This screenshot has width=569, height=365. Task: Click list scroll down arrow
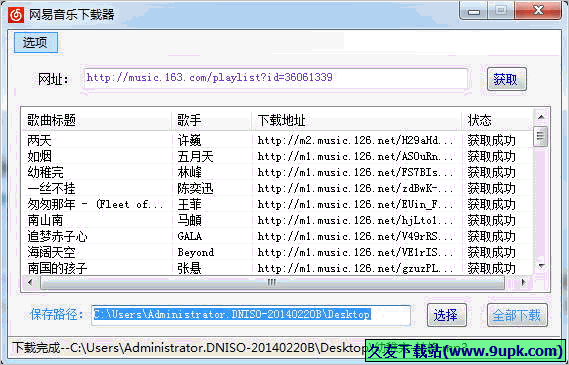[541, 267]
